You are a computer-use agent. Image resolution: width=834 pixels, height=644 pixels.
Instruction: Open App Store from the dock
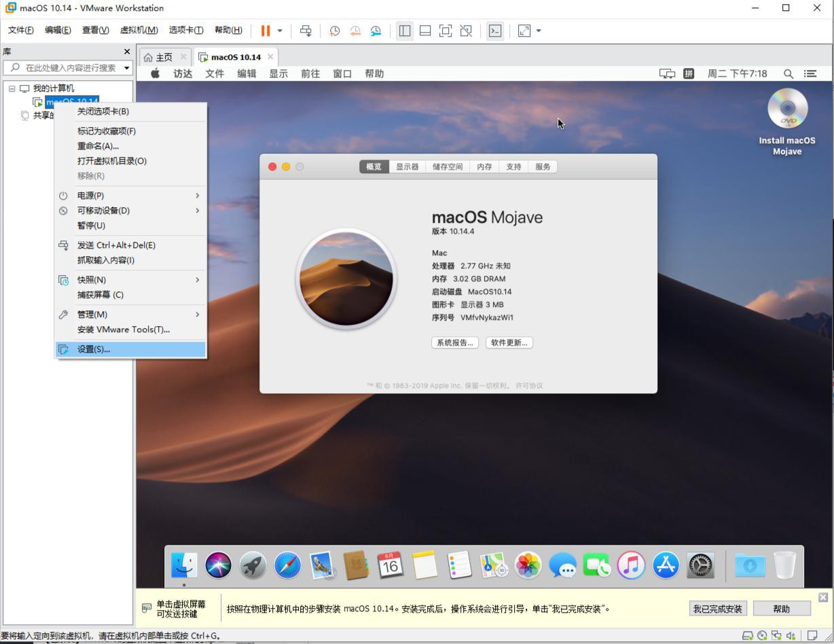click(666, 565)
